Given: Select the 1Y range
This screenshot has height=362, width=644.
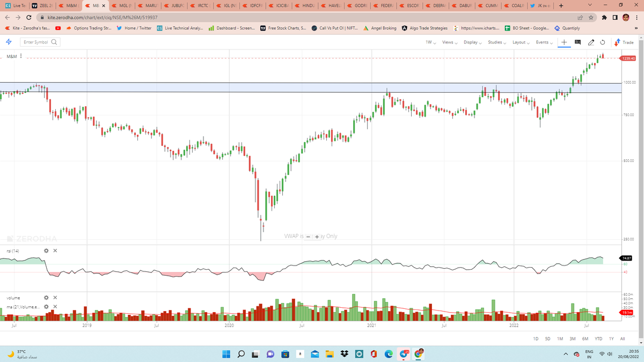Looking at the screenshot, I should coord(611,339).
